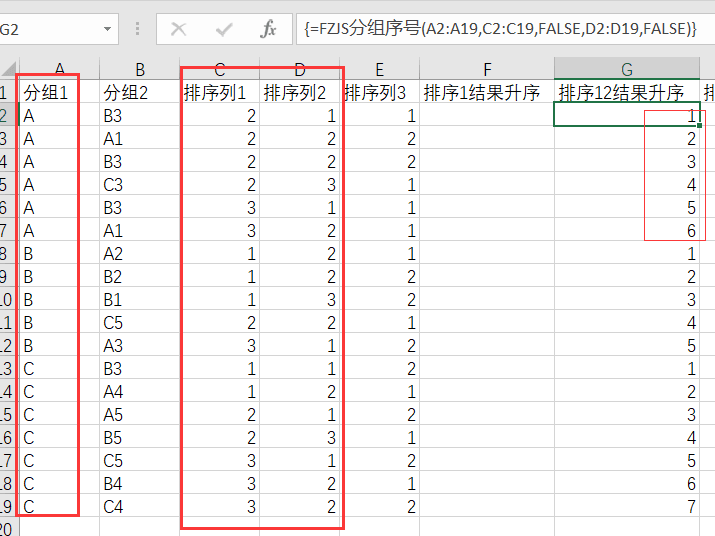Select the header cell 排序12结果升序
This screenshot has width=715, height=536.
(627, 93)
